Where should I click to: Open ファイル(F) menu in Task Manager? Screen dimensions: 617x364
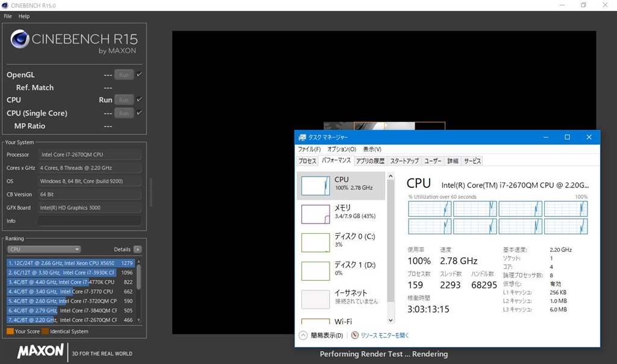309,149
